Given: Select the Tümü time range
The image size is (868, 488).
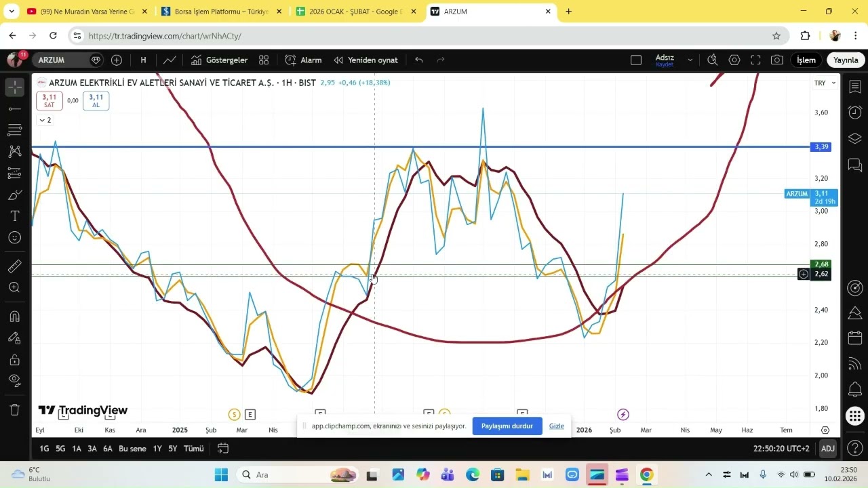Looking at the screenshot, I should tap(194, 449).
